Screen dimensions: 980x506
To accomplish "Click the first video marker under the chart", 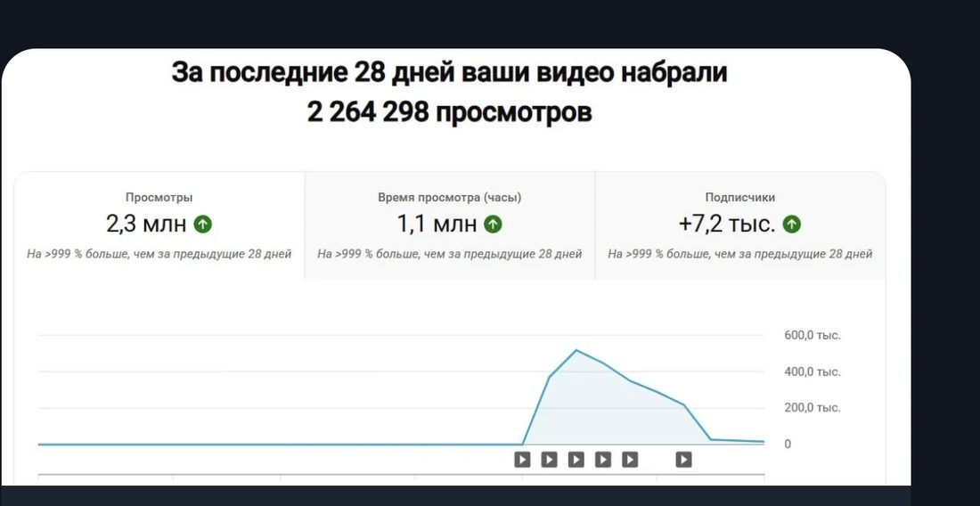I will [522, 460].
